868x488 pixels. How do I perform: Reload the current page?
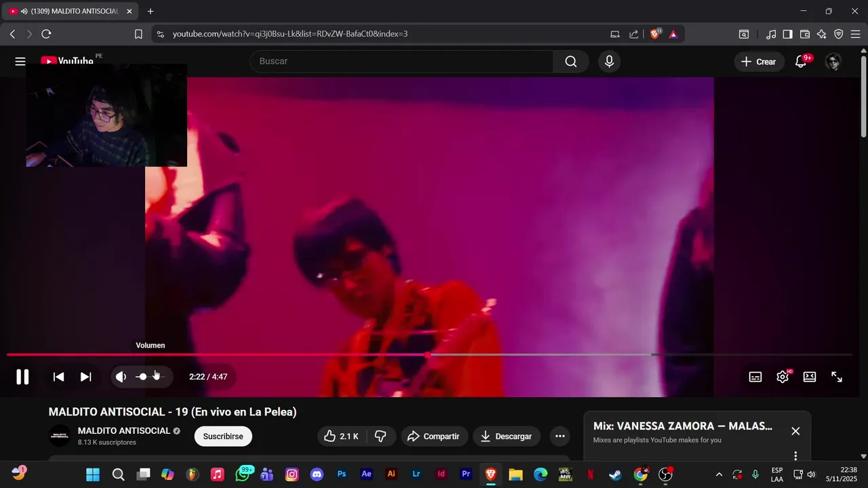click(x=46, y=34)
